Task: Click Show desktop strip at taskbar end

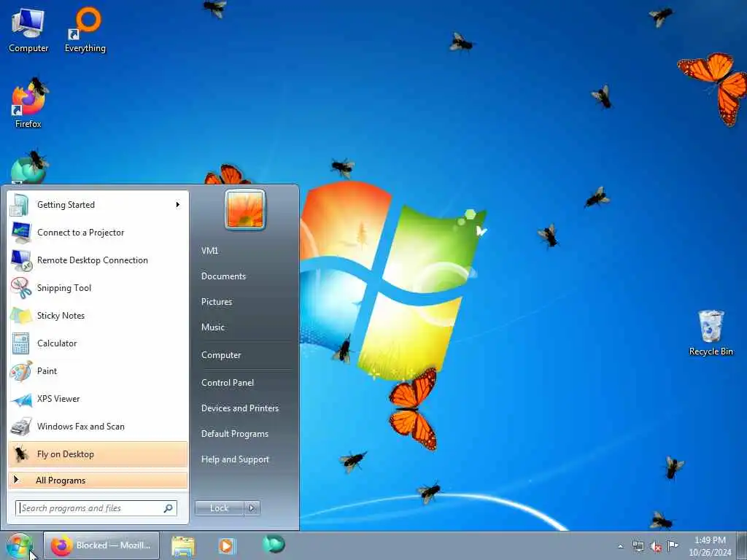Action: [x=743, y=545]
